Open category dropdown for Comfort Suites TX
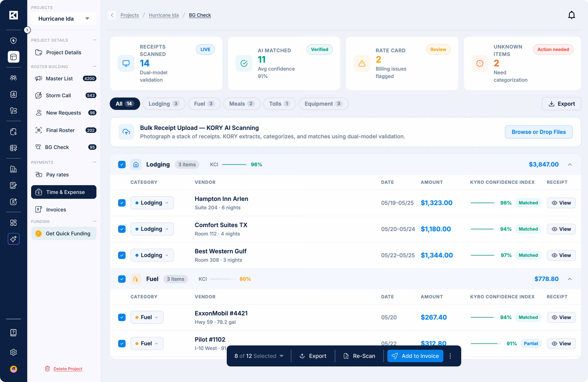The width and height of the screenshot is (588, 382). (x=152, y=229)
